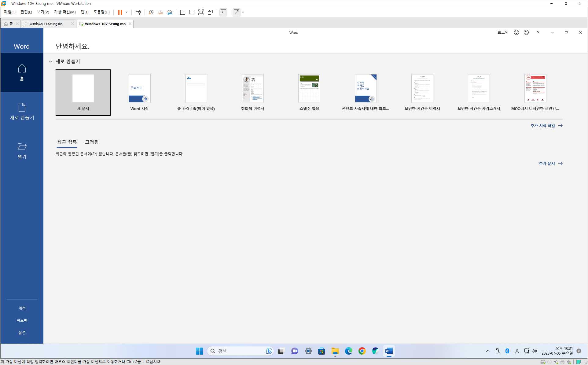Open Microsoft Edge from the taskbar
Screen dimensions: 588x365
(348, 351)
